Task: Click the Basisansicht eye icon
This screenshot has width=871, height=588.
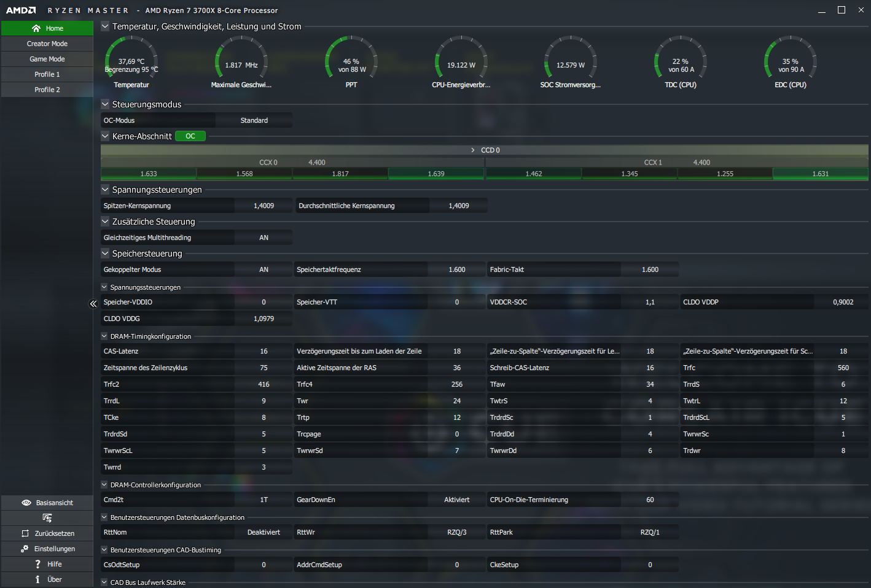Action: pos(26,503)
